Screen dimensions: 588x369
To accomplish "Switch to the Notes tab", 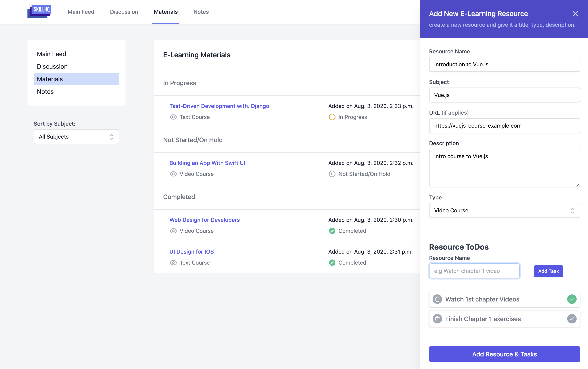I will [201, 12].
